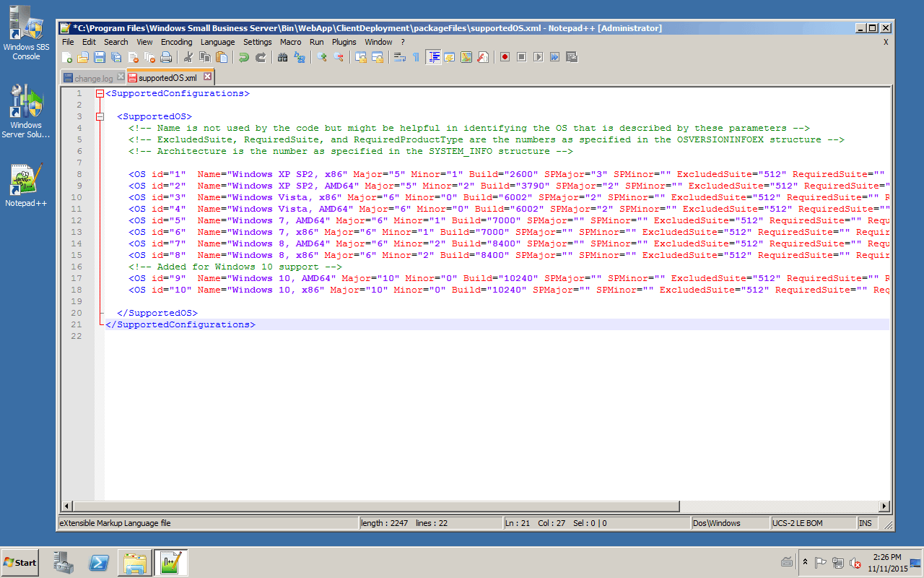Open the File menu
924x578 pixels.
point(68,42)
